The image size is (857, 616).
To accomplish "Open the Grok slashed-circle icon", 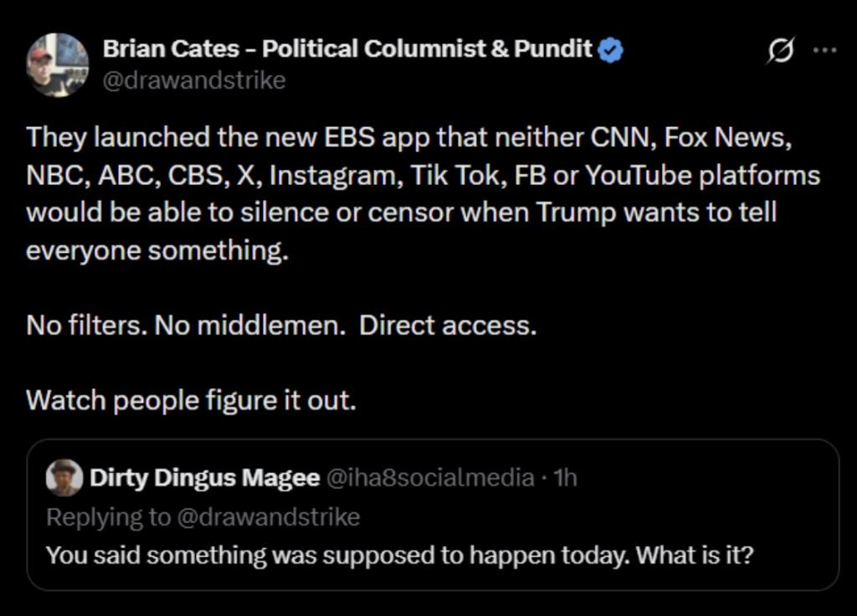I will 780,51.
